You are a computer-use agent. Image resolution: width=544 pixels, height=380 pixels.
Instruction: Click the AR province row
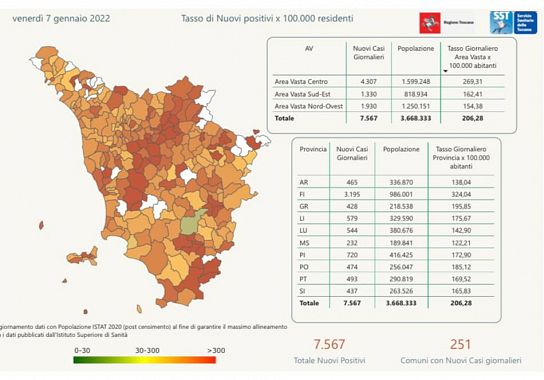tap(396, 182)
